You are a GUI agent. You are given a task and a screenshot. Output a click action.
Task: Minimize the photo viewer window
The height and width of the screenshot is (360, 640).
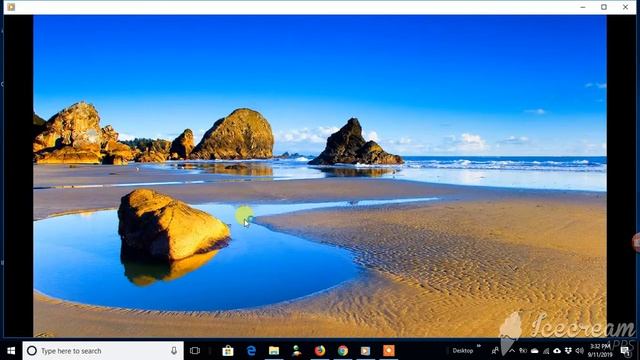pos(583,7)
